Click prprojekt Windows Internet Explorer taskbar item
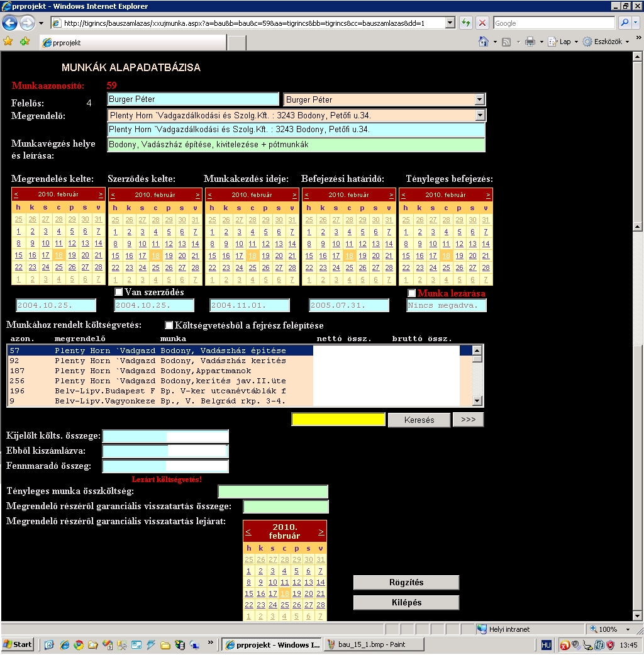The image size is (644, 657). (x=272, y=645)
